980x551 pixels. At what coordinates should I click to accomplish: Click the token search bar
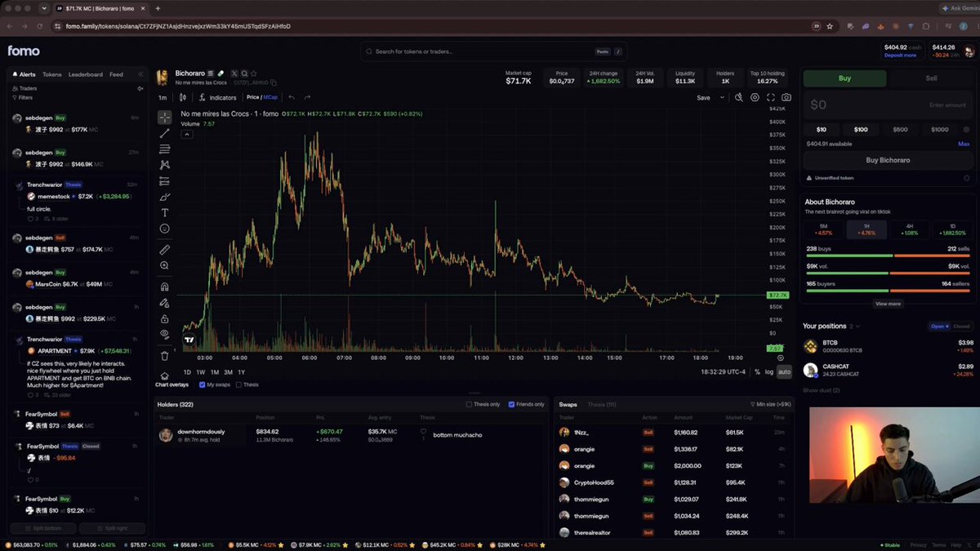[x=493, y=51]
